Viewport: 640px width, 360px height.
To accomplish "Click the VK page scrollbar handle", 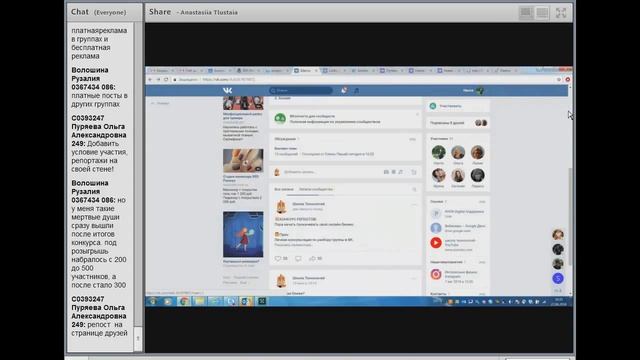I will (x=570, y=216).
